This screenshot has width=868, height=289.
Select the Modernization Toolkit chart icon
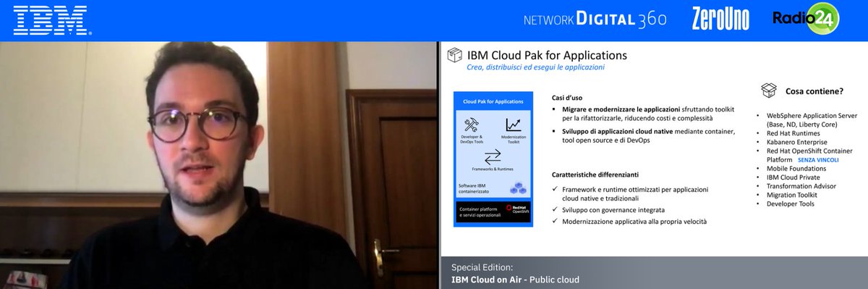pos(514,125)
